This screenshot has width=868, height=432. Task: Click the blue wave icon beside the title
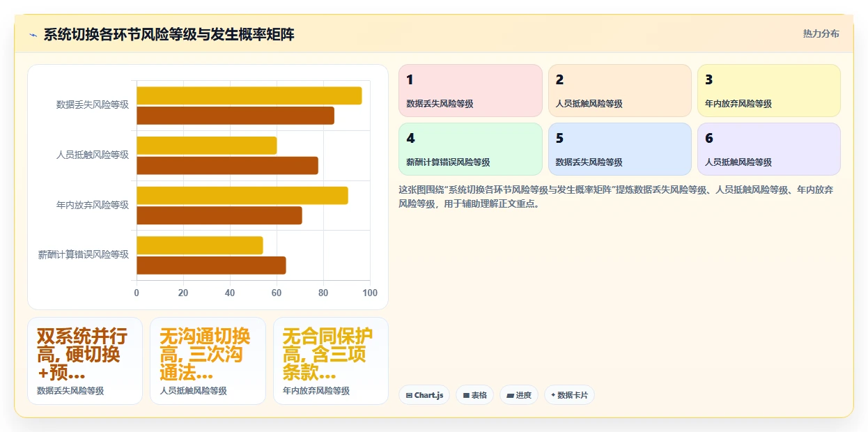(x=33, y=35)
